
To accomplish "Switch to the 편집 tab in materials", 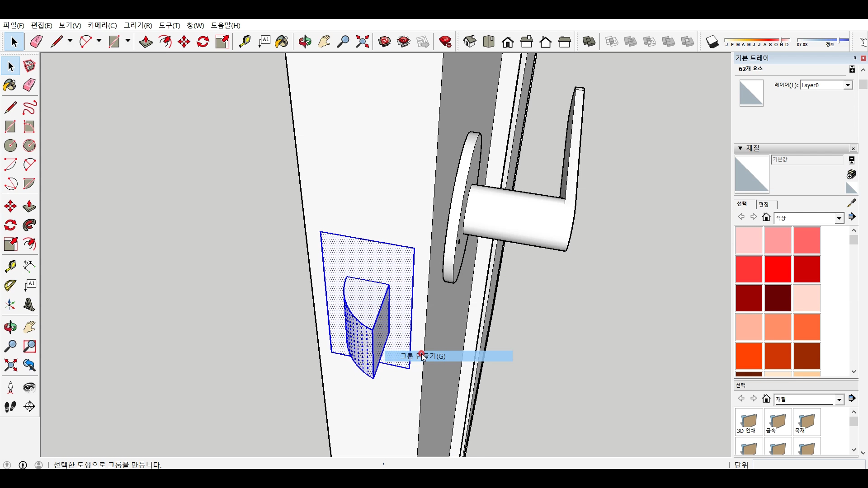I will coord(764,204).
